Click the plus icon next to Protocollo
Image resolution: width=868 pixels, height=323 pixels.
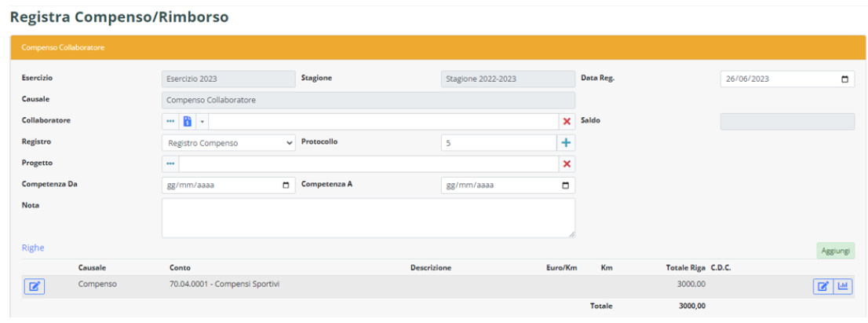(x=566, y=143)
